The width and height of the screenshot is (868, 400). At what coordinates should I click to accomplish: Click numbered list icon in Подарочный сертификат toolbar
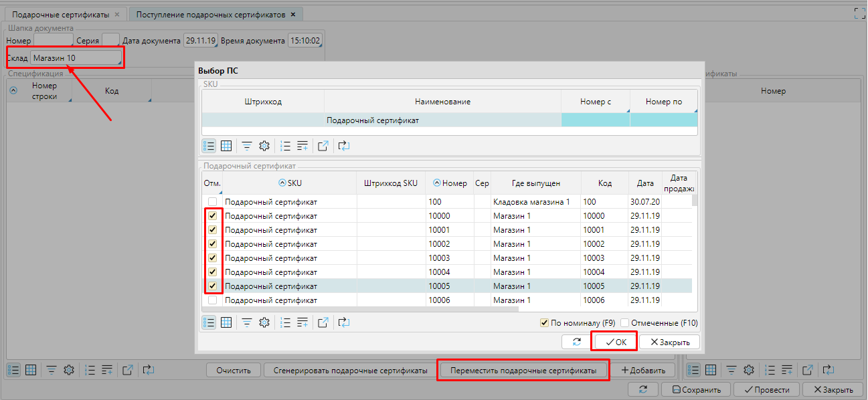click(286, 322)
